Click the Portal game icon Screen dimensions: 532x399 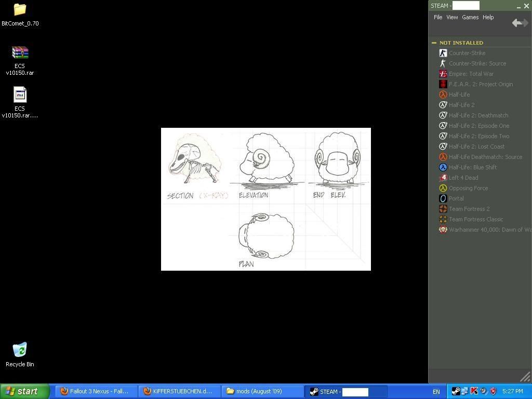[x=443, y=198]
